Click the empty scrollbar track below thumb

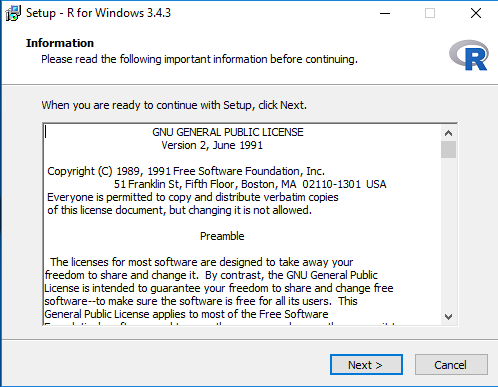448,233
